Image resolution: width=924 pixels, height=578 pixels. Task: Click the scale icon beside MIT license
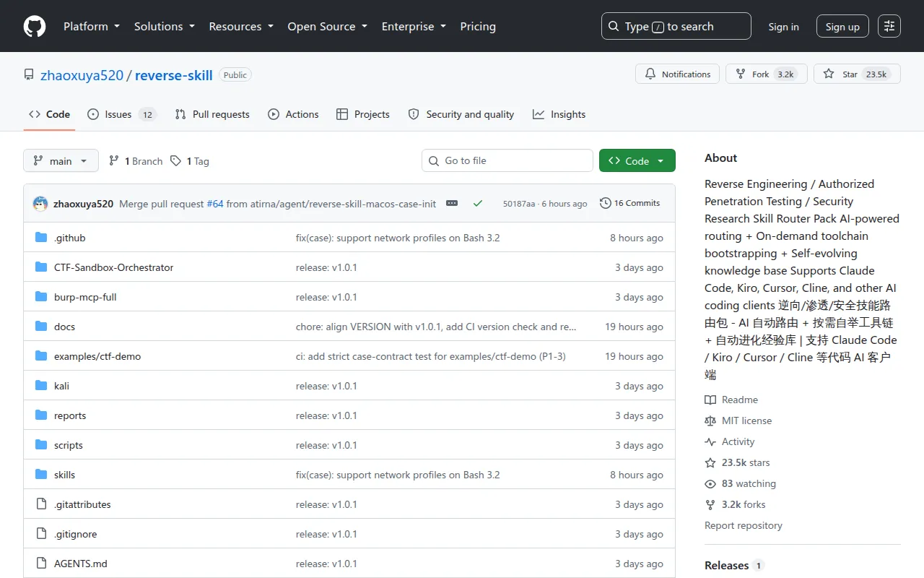tap(710, 420)
